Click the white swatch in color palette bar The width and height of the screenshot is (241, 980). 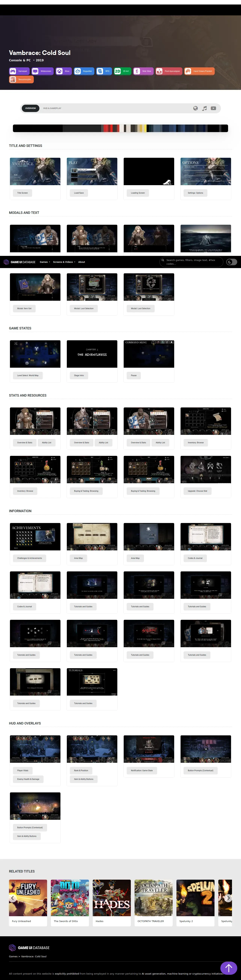(122, 128)
